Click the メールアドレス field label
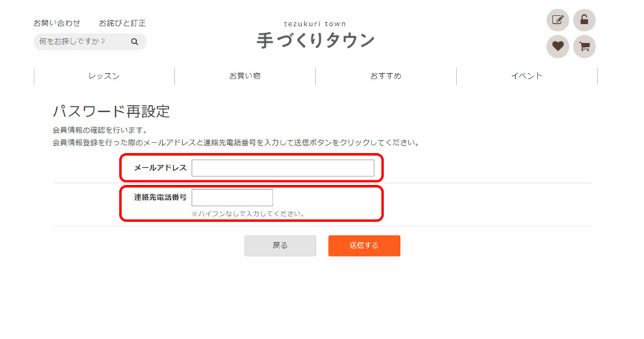The width and height of the screenshot is (644, 339). tap(160, 168)
